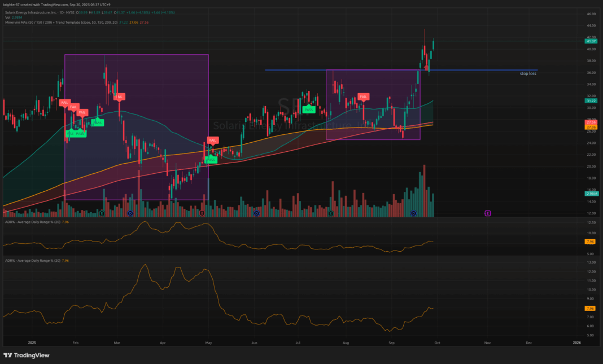This screenshot has width=603, height=364.
Task: Click the purple upcoming earnings marker
Action: [x=488, y=213]
